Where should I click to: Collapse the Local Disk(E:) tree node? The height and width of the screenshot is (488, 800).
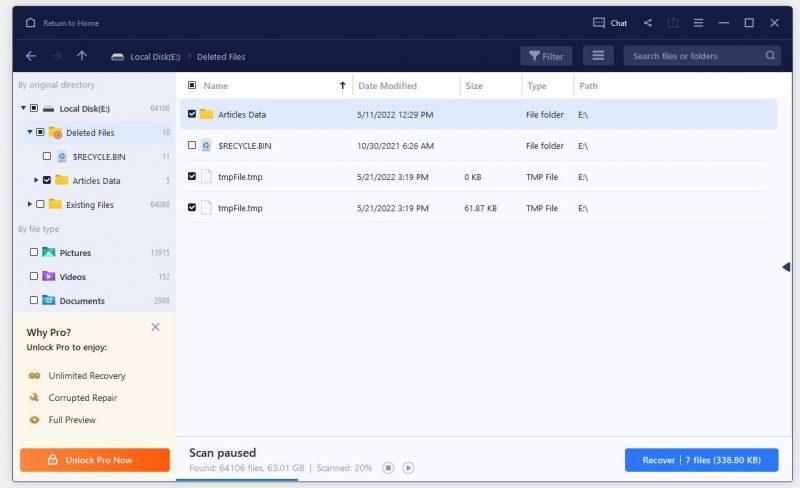pyautogui.click(x=23, y=108)
